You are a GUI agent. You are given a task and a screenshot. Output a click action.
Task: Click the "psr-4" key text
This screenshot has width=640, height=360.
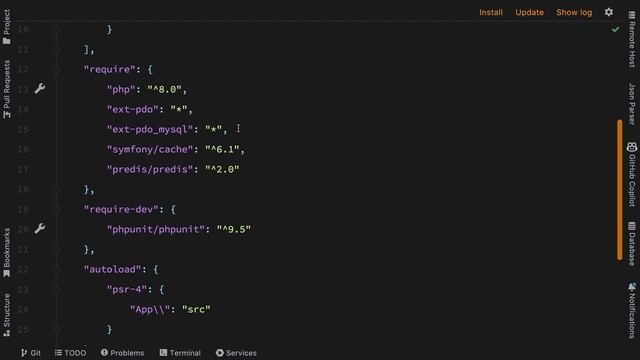click(x=127, y=289)
